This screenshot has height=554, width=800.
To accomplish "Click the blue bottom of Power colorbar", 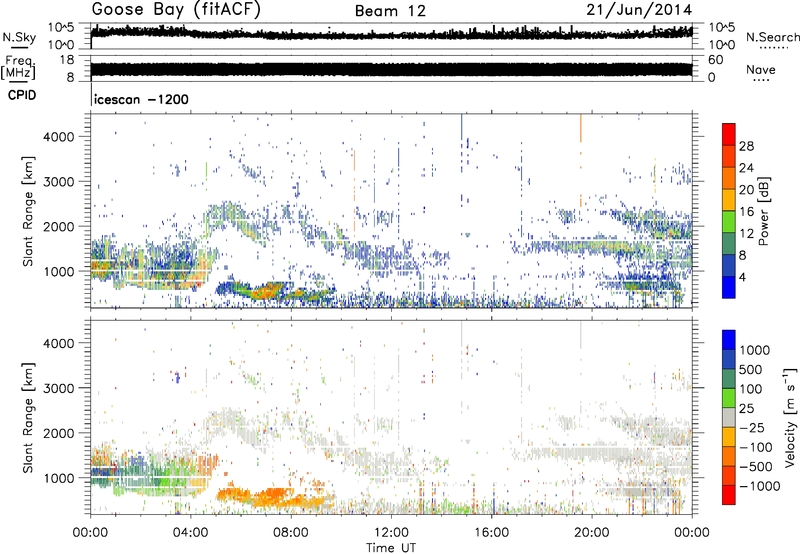I will pos(729,287).
